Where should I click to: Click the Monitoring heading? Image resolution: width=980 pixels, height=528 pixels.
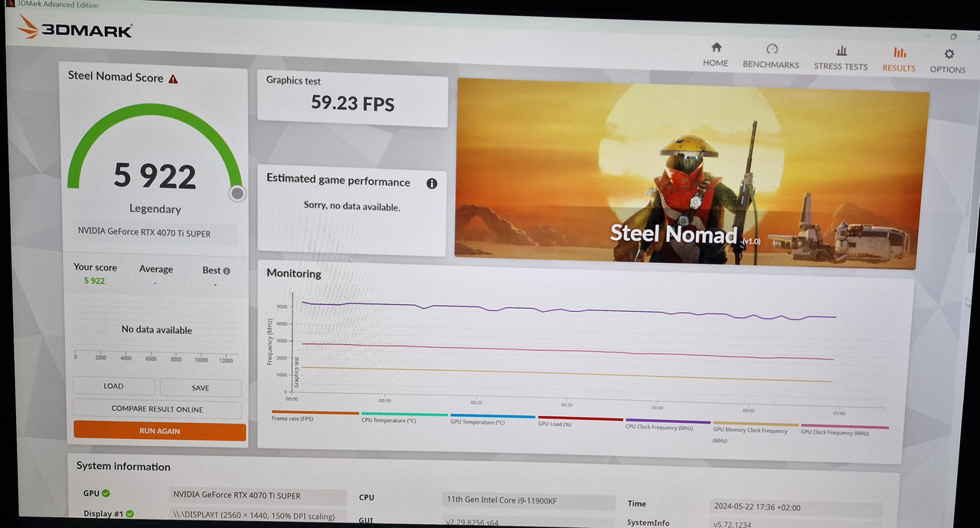[294, 274]
